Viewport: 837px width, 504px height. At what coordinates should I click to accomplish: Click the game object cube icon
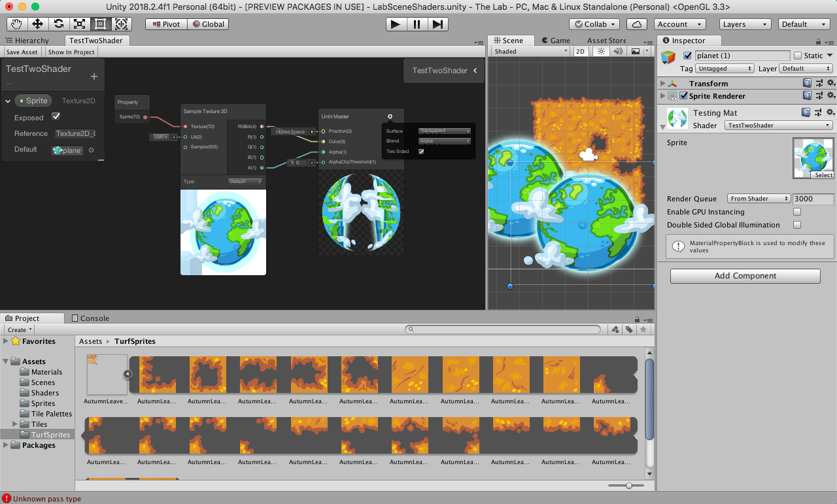click(668, 57)
